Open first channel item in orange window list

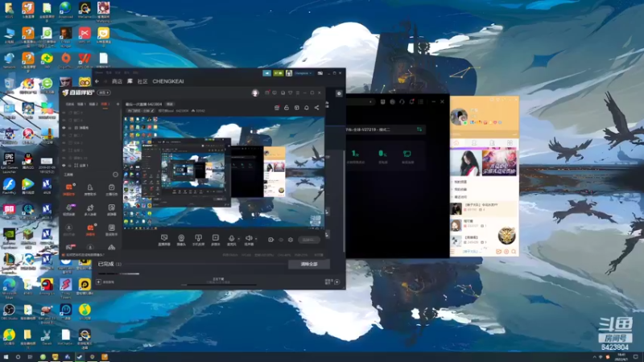(x=484, y=208)
